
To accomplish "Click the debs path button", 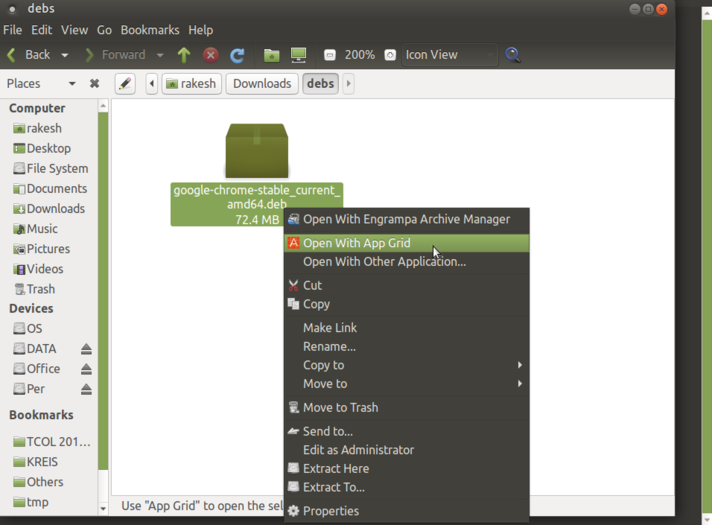I will [321, 84].
